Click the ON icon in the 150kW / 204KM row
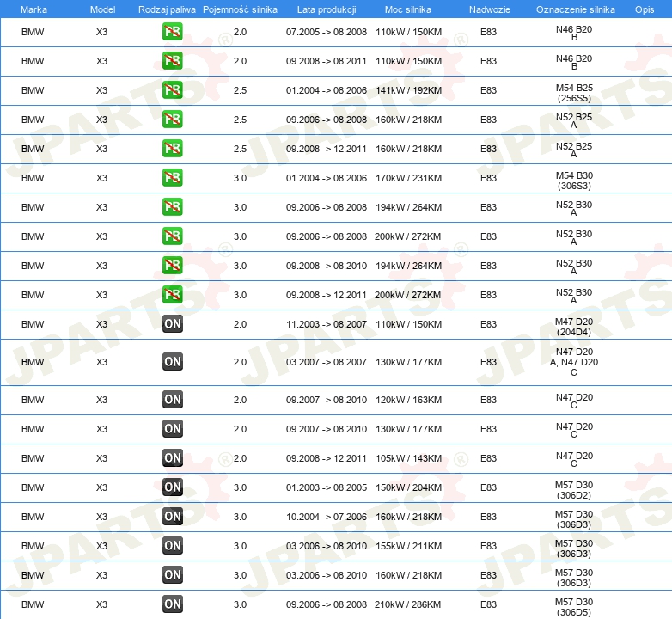672x619 pixels. coord(172,487)
